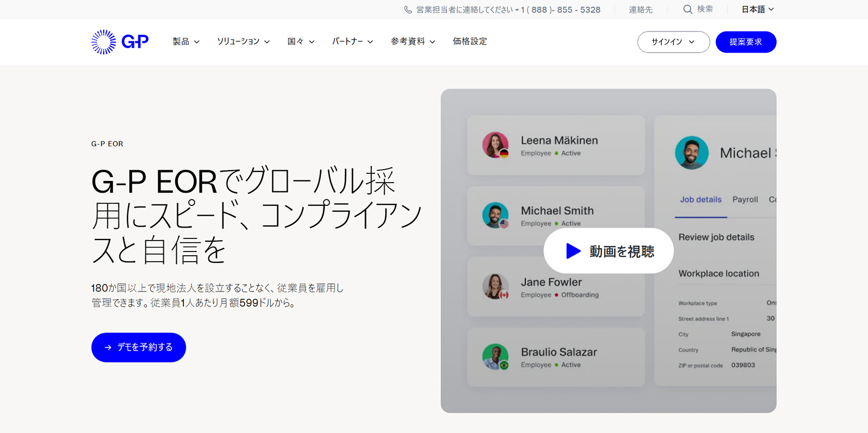Click the Leena Mäkinen name
Viewport: 868px width, 433px height.
point(559,140)
